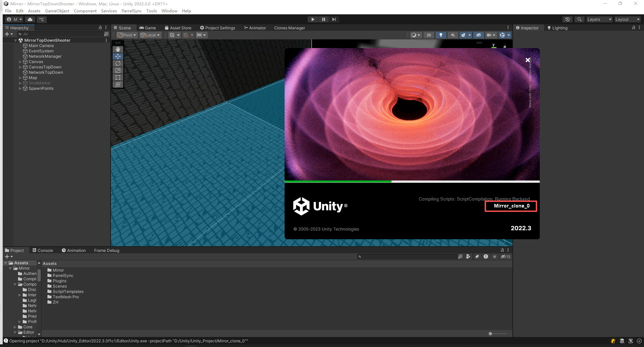Toggle grid snapping icon

172,35
